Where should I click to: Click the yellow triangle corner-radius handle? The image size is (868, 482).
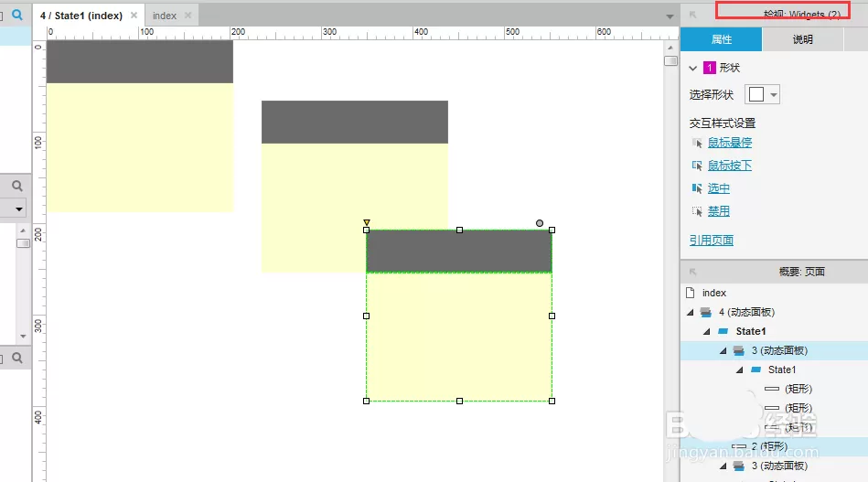tap(367, 222)
